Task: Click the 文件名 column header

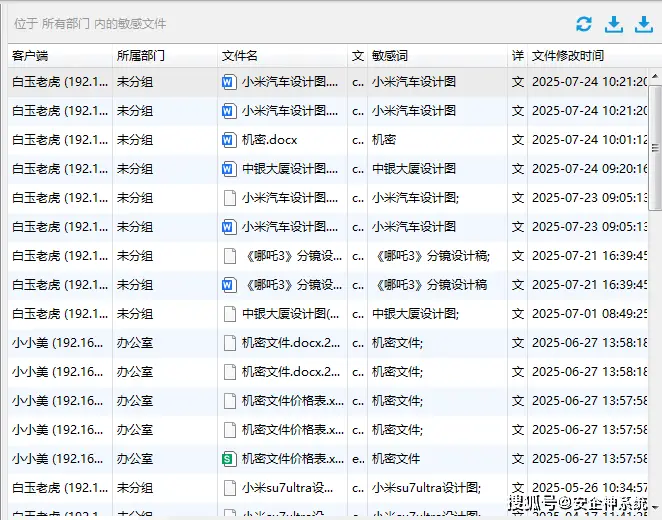Action: click(x=240, y=56)
